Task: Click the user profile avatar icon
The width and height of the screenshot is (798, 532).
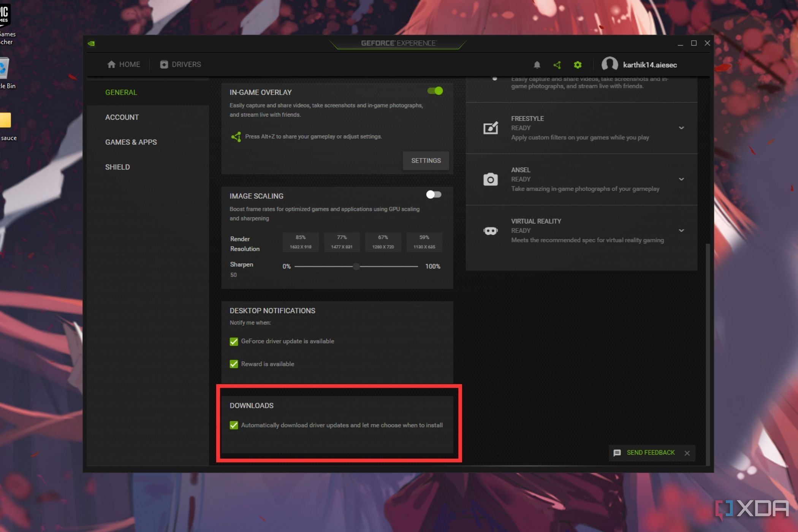Action: (609, 64)
